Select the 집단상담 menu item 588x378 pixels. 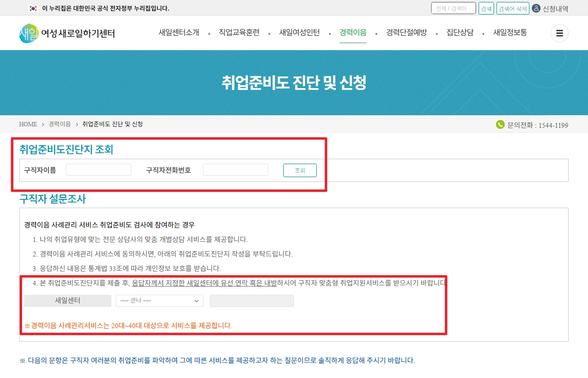pyautogui.click(x=459, y=32)
